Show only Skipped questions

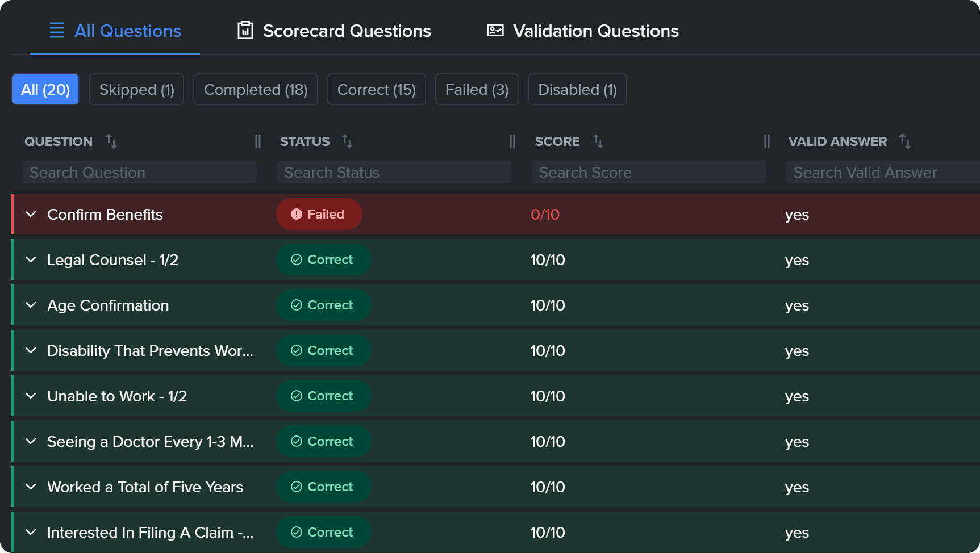click(136, 89)
